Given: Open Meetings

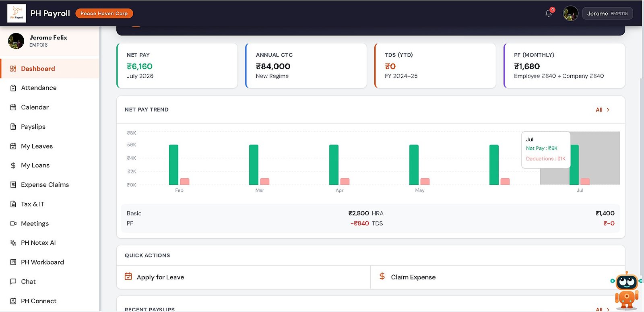Looking at the screenshot, I should tap(50, 223).
